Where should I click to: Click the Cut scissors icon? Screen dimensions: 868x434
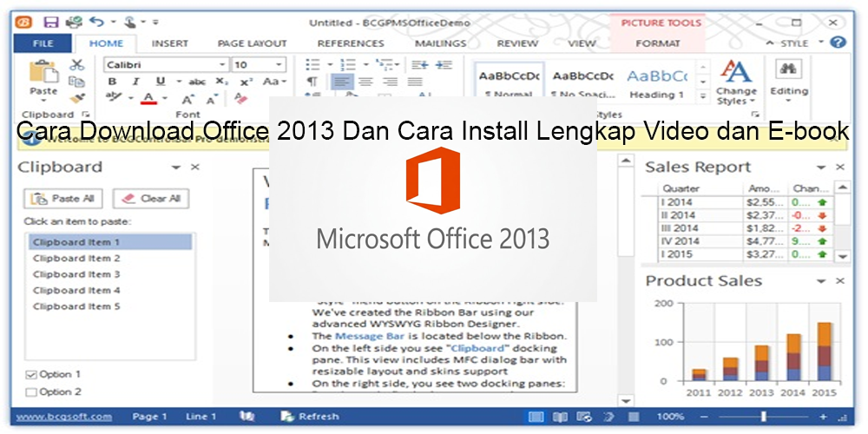(x=77, y=65)
